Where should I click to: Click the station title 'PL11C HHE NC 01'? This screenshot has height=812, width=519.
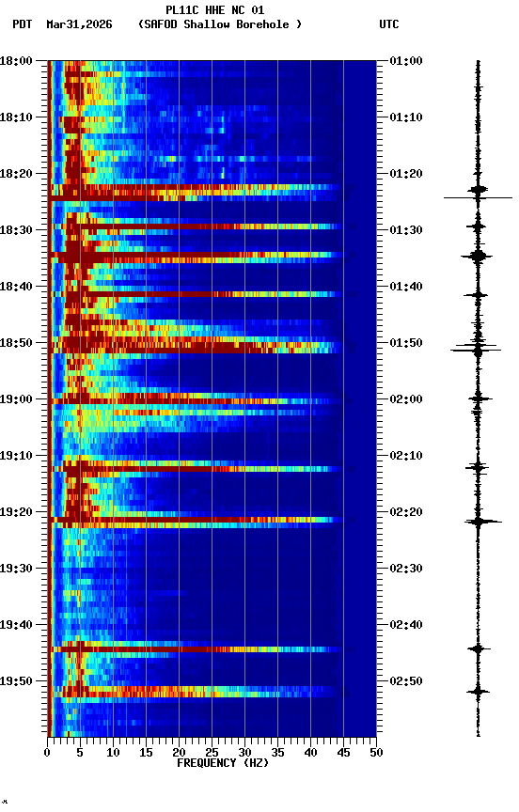[215, 10]
